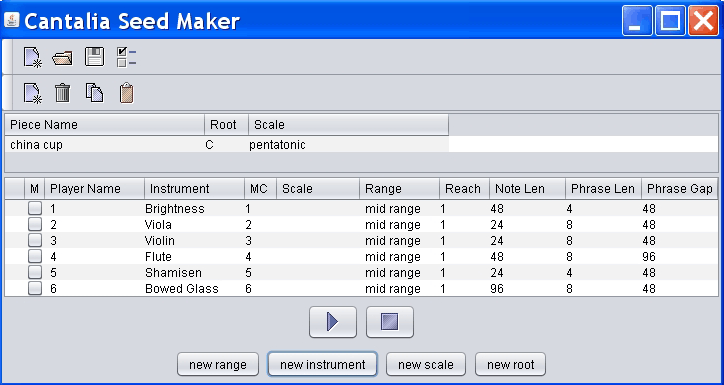The width and height of the screenshot is (724, 385).
Task: Select Phrase Gap column header
Action: point(680,189)
